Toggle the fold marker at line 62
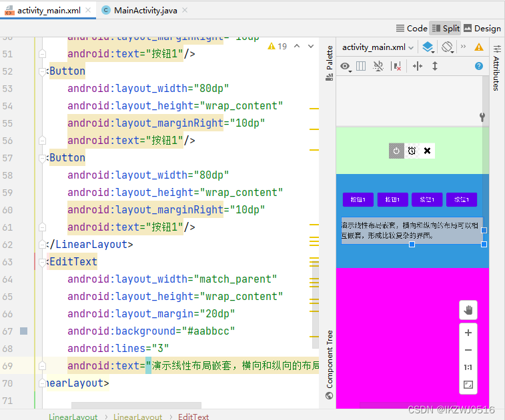 click(x=42, y=245)
